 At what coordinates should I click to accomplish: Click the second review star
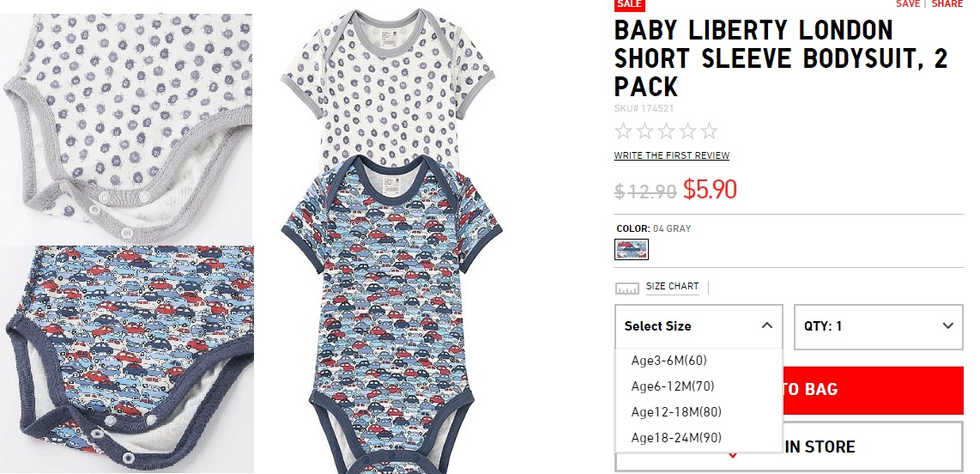644,131
